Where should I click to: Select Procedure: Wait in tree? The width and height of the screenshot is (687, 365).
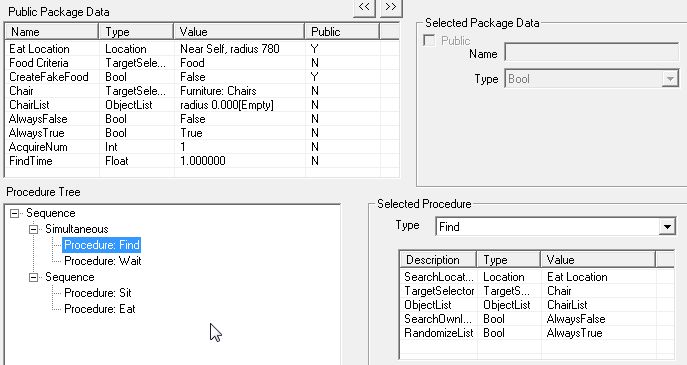click(x=103, y=261)
